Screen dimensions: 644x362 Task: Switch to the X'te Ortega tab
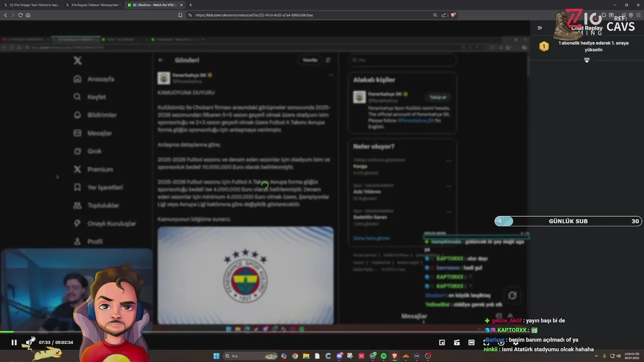tap(31, 5)
